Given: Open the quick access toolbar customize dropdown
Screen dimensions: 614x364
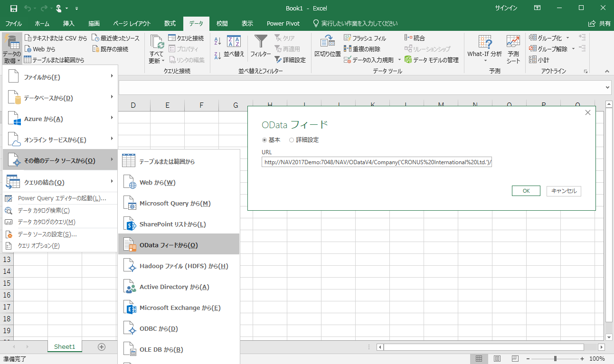Looking at the screenshot, I should coord(77,9).
